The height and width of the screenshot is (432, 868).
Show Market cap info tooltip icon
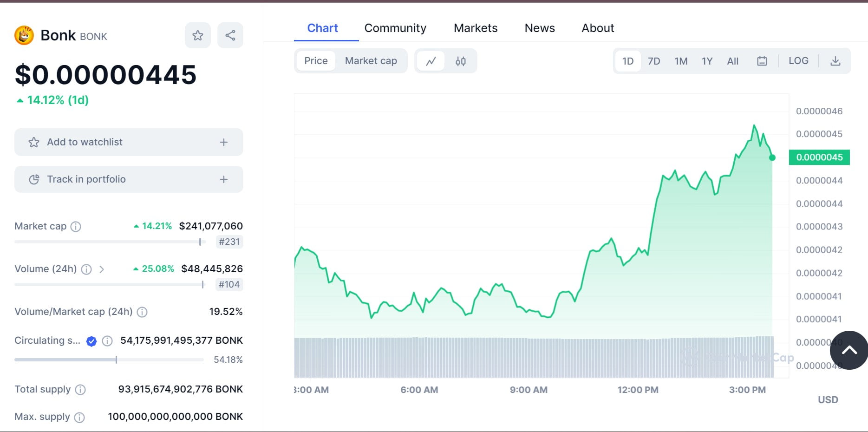pyautogui.click(x=76, y=227)
